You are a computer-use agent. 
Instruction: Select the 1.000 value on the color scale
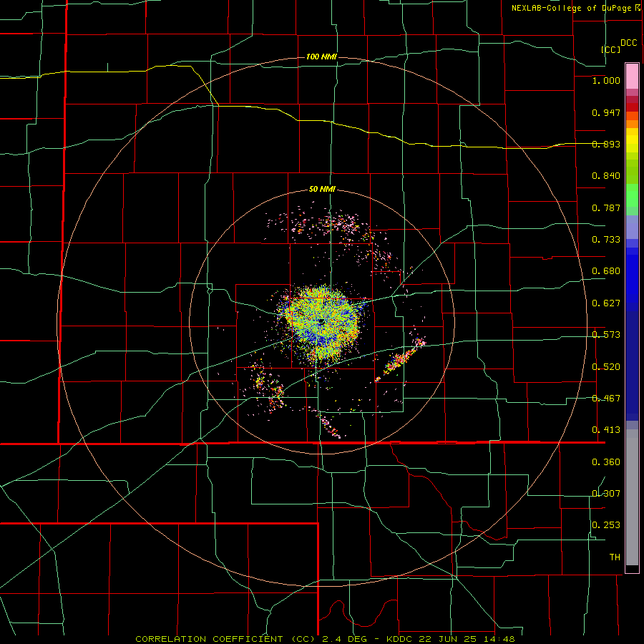point(606,80)
